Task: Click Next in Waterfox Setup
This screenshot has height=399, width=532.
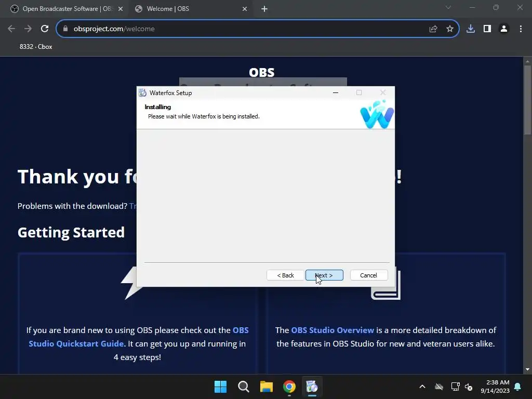Action: 324,275
